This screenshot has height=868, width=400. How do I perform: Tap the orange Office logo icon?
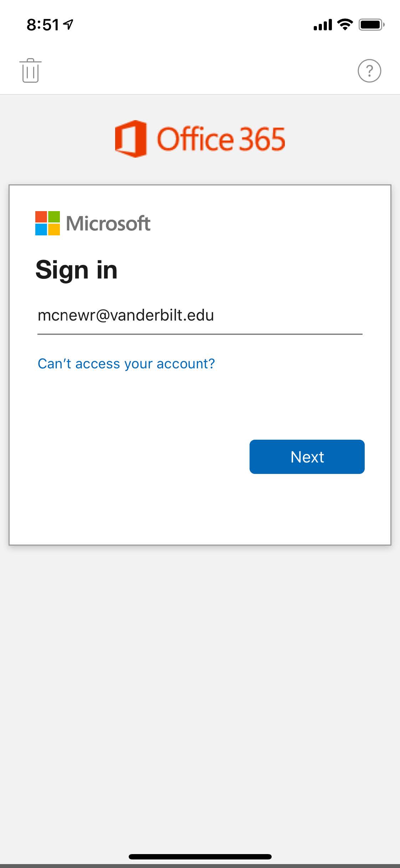(131, 139)
